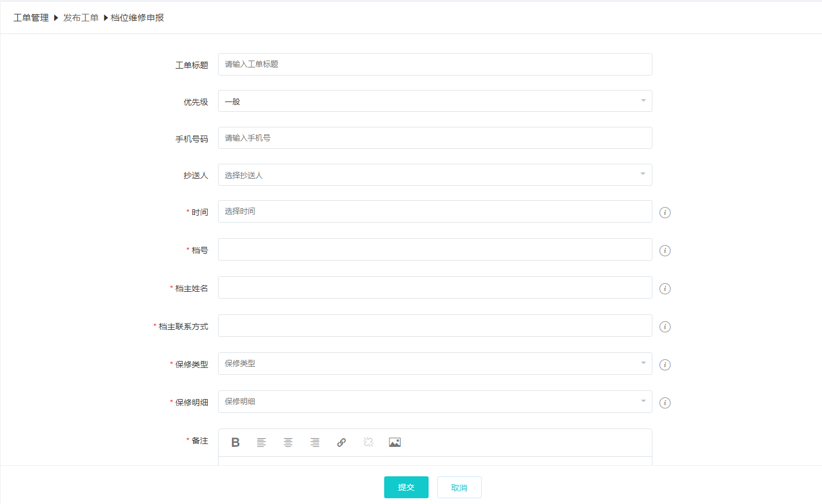Image resolution: width=822 pixels, height=504 pixels.
Task: Cancel the form with 取消 button
Action: (x=459, y=487)
